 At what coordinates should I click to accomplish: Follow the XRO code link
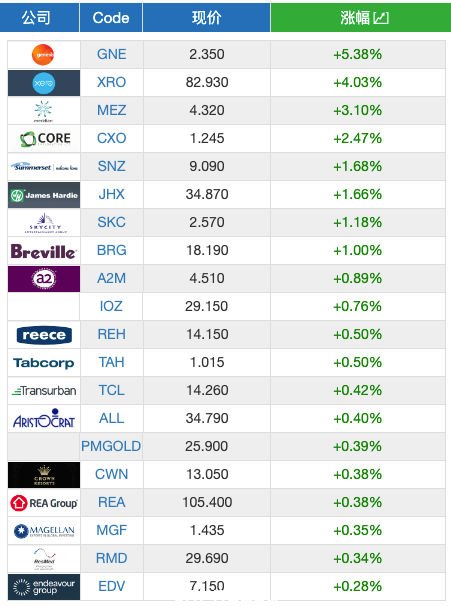click(x=111, y=82)
